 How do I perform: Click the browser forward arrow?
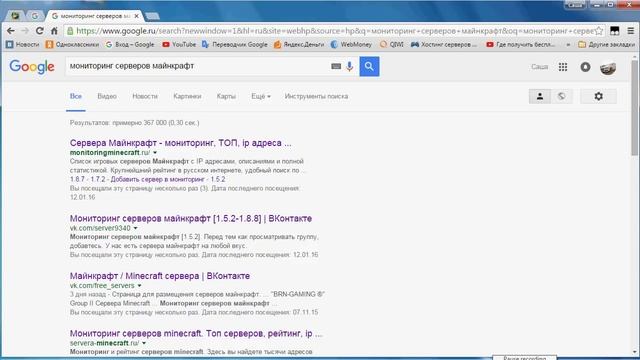(x=25, y=31)
